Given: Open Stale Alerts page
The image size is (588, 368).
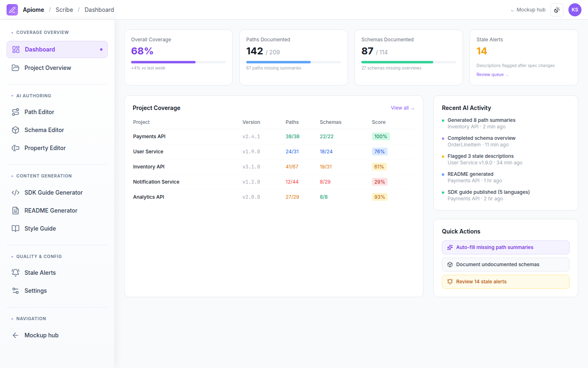Looking at the screenshot, I should coord(57,273).
